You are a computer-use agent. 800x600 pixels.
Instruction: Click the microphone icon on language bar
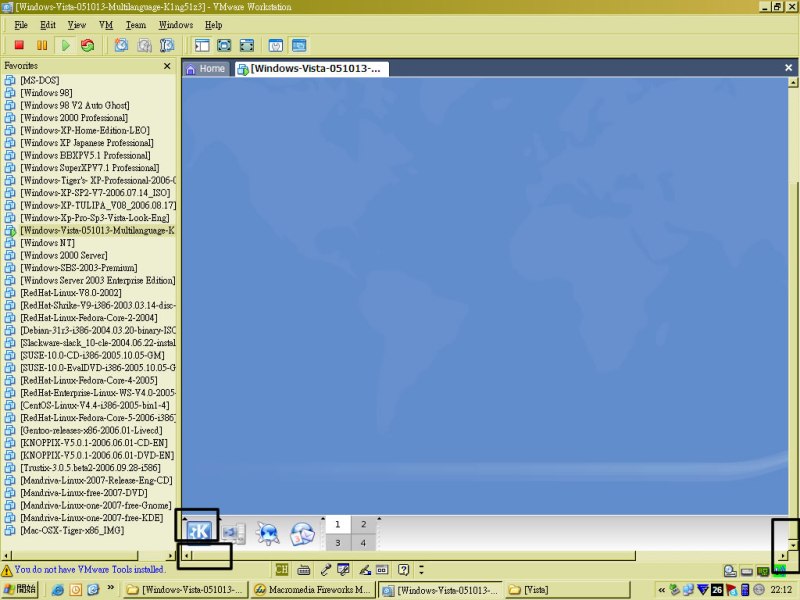pyautogui.click(x=326, y=569)
